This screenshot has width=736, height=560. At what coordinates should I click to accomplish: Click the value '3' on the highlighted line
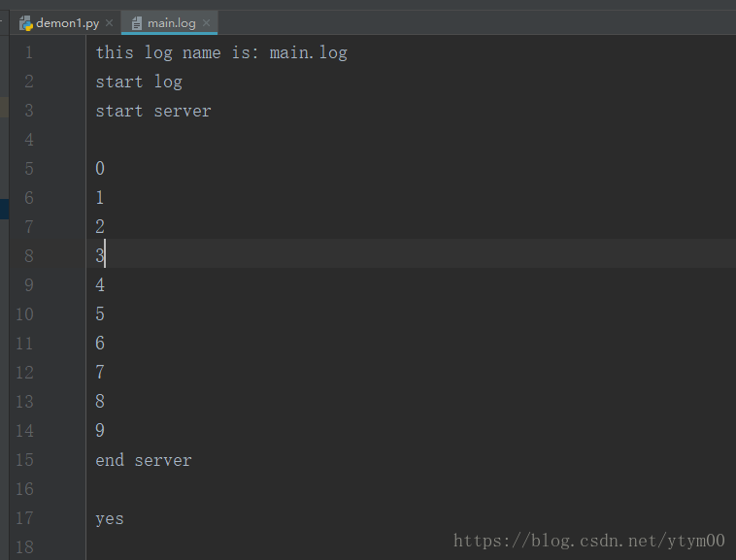pyautogui.click(x=100, y=255)
